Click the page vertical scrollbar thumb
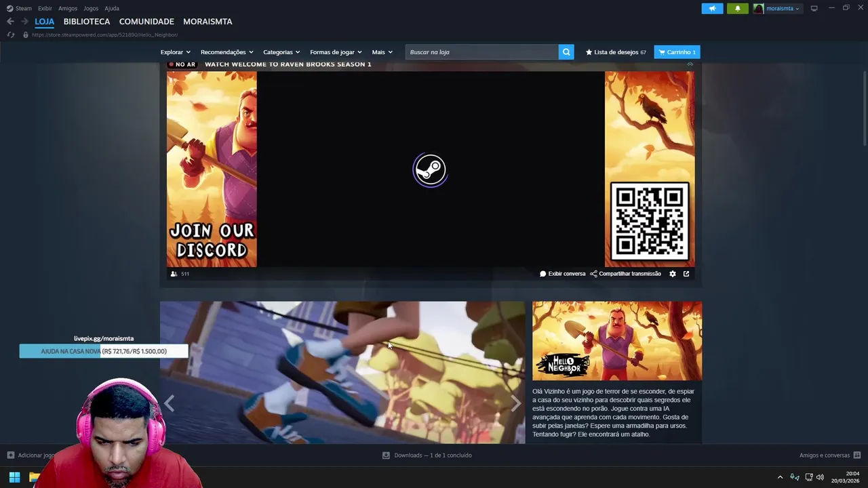The height and width of the screenshot is (488, 868). (x=865, y=107)
